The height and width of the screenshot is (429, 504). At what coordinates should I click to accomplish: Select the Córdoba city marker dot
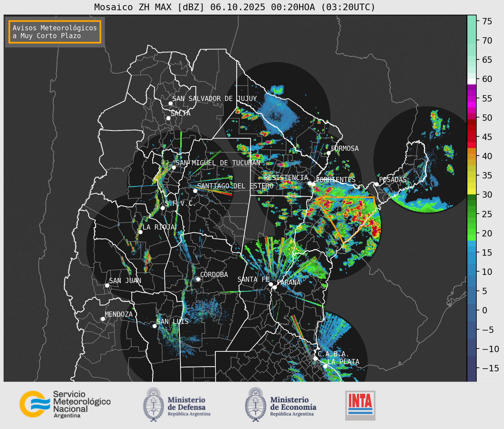tap(198, 279)
